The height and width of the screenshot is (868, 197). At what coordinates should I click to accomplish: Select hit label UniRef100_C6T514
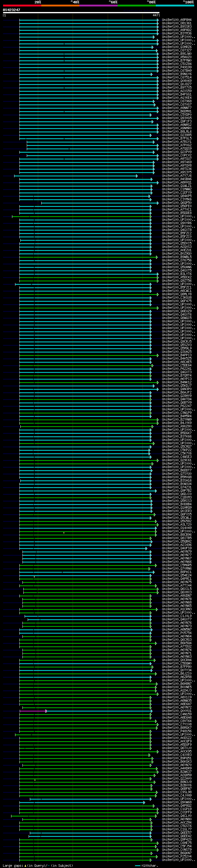(x=177, y=78)
